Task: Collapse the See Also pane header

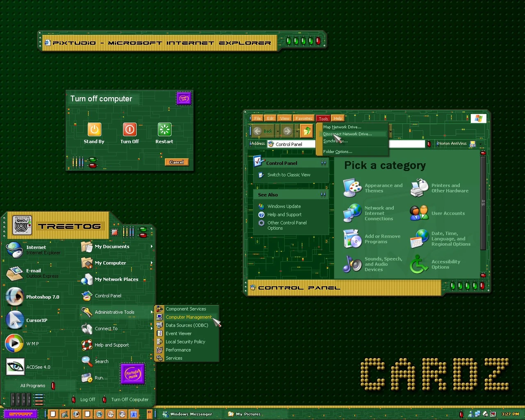Action: pyautogui.click(x=323, y=194)
